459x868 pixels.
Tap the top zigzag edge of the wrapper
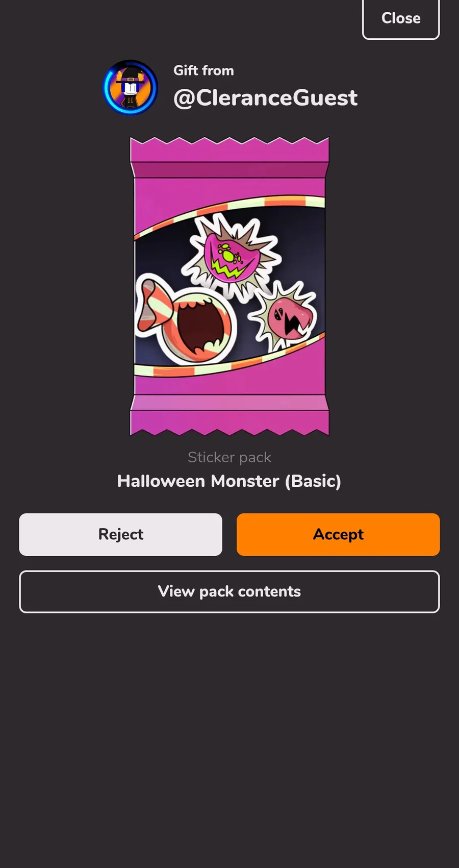tap(229, 149)
